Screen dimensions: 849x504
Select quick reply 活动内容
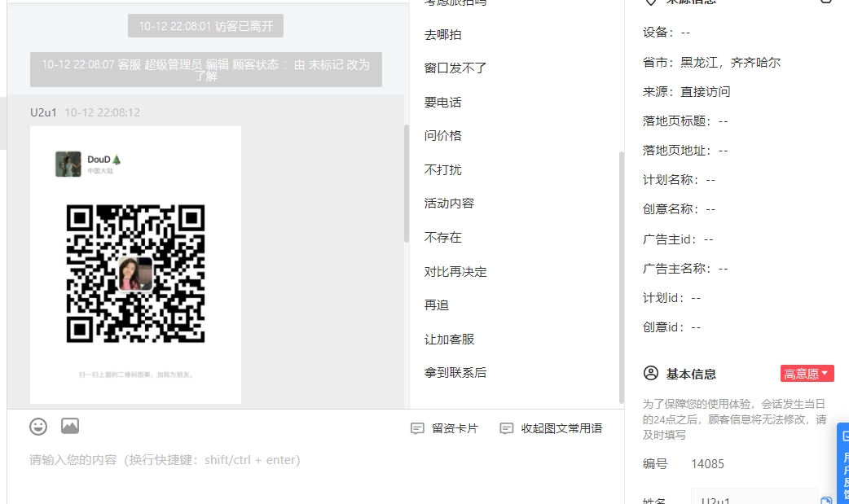pos(450,204)
